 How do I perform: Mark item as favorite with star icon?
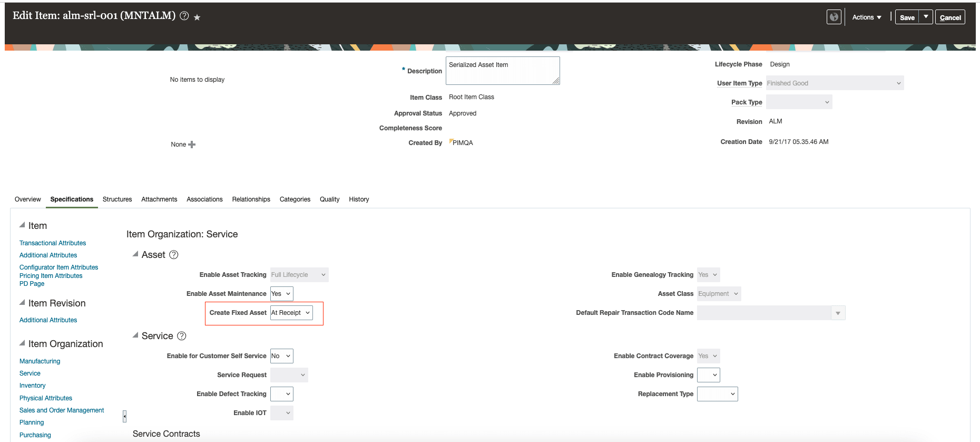coord(197,17)
